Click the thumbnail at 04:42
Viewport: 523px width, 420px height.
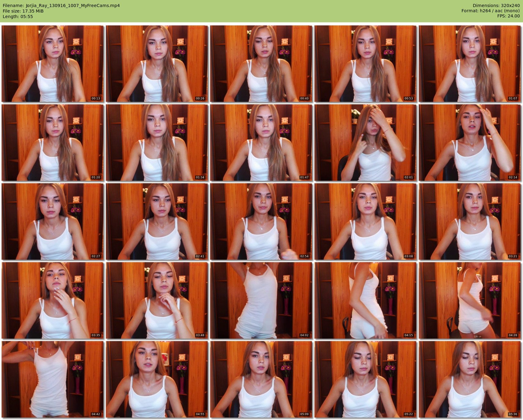point(53,379)
